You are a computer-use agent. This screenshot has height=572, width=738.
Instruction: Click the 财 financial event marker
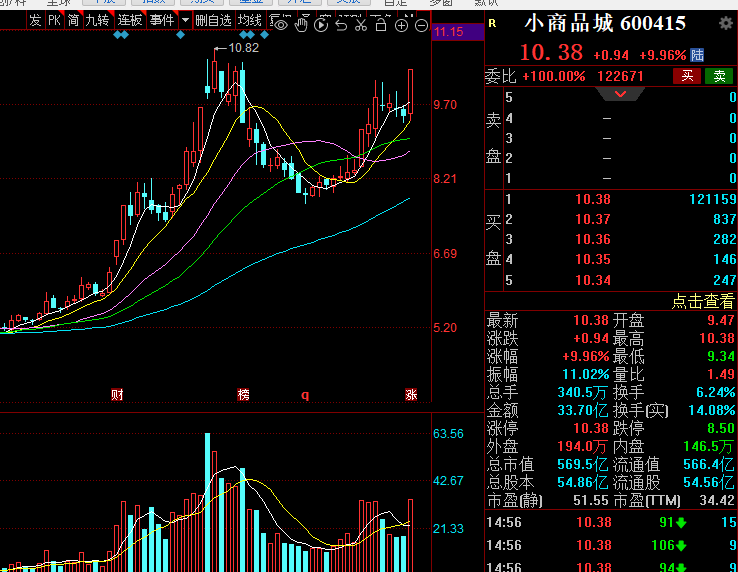click(x=117, y=395)
